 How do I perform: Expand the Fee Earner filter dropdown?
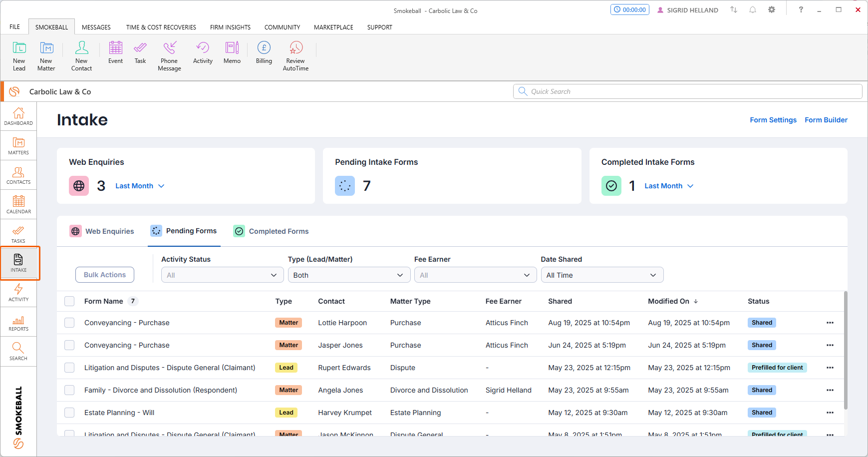(475, 275)
